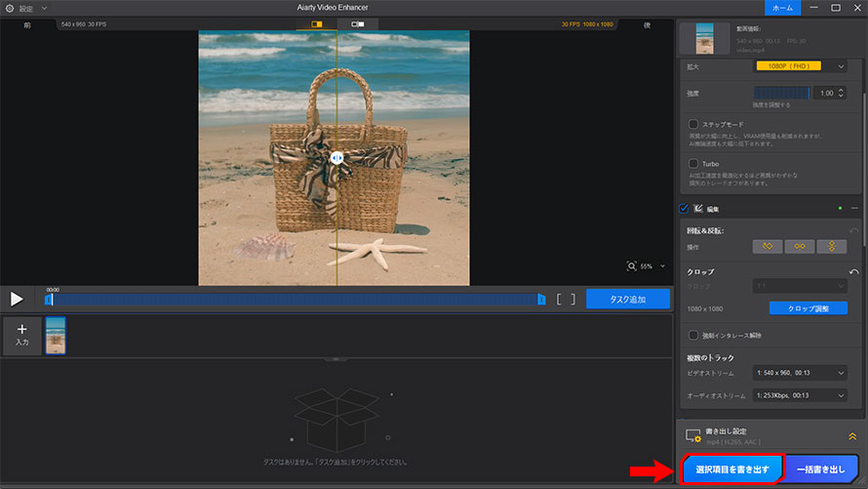Click the 30 FPS 1080 x 1080 output label

[587, 24]
